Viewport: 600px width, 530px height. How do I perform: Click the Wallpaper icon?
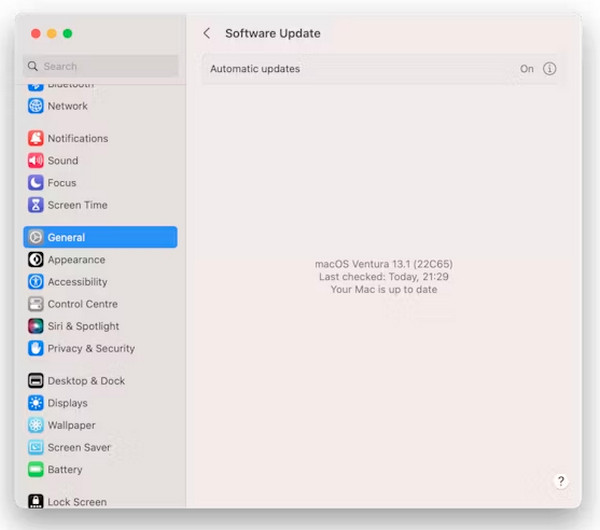[36, 426]
